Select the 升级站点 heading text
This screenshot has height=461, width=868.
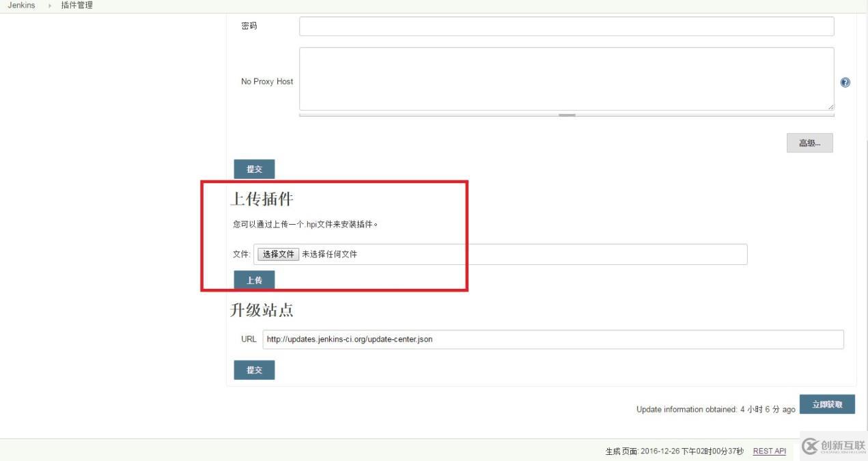(262, 310)
